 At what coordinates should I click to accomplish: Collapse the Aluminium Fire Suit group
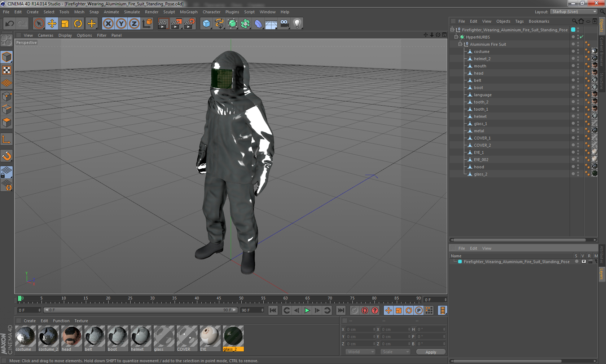coord(460,44)
